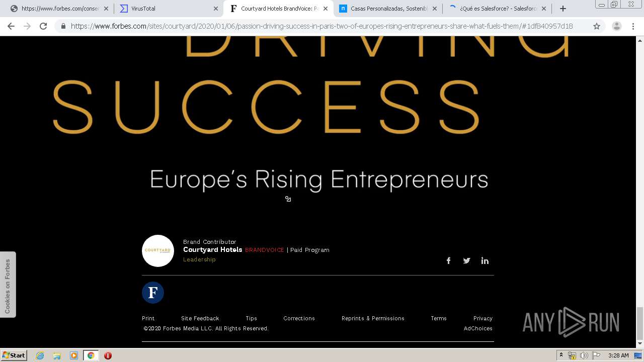
Task: Click the Action Center flag tray icon
Action: (596, 355)
